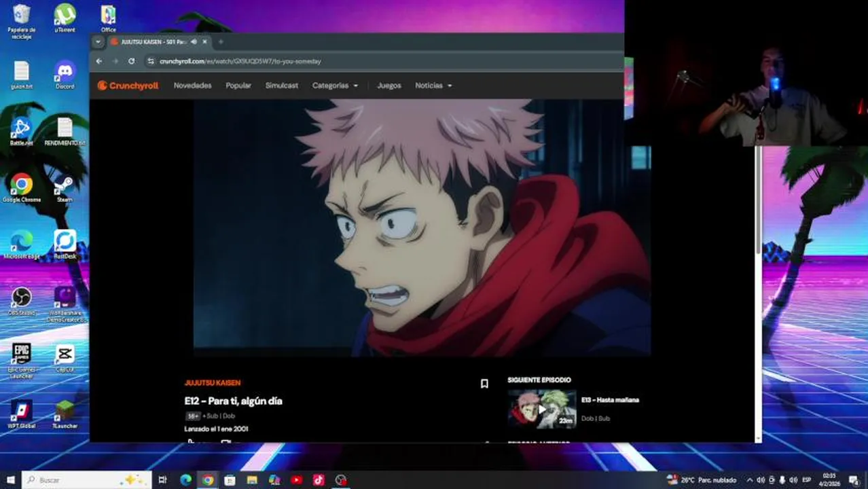Click the video player showing Yuji
The image size is (868, 489).
[x=422, y=228]
